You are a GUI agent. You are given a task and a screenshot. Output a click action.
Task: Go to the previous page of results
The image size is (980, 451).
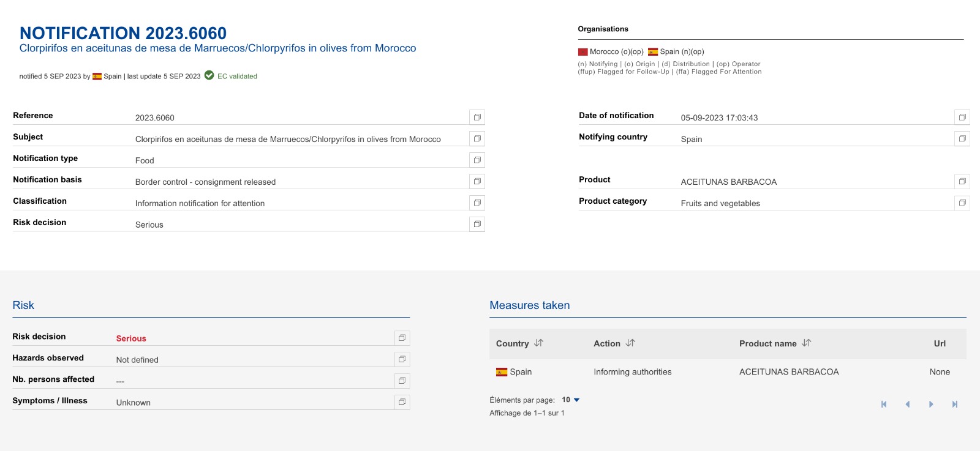pos(907,404)
